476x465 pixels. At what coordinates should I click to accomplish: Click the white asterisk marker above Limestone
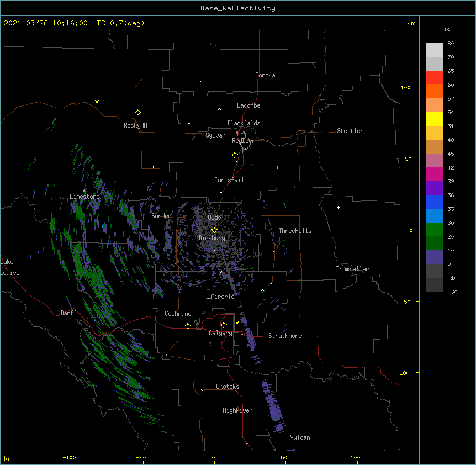click(x=84, y=191)
